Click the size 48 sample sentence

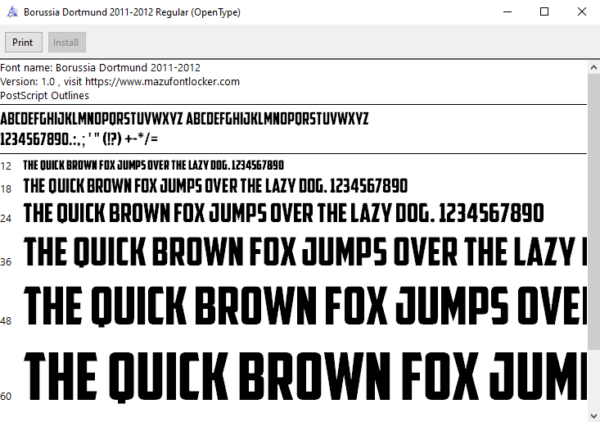tap(305, 306)
